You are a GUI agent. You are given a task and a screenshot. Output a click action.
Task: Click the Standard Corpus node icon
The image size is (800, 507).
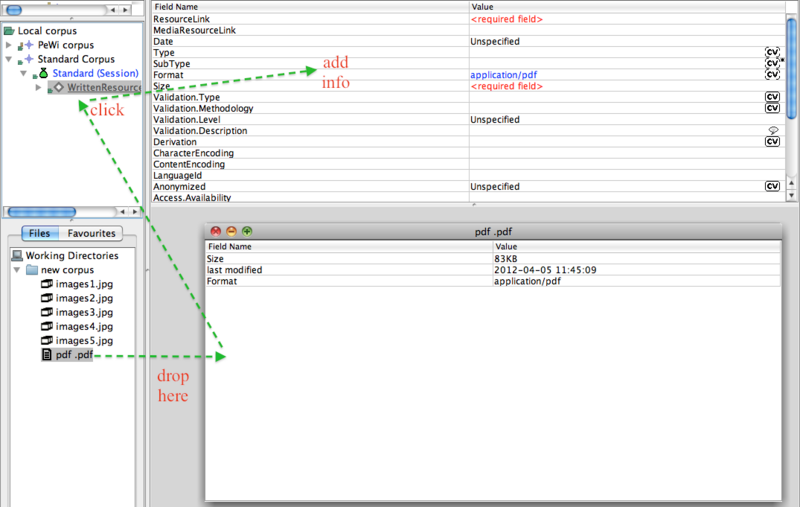click(x=26, y=59)
